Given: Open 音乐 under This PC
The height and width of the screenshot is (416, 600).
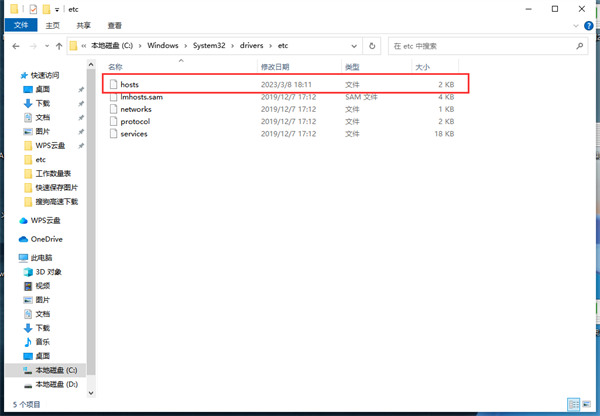Looking at the screenshot, I should [42, 342].
